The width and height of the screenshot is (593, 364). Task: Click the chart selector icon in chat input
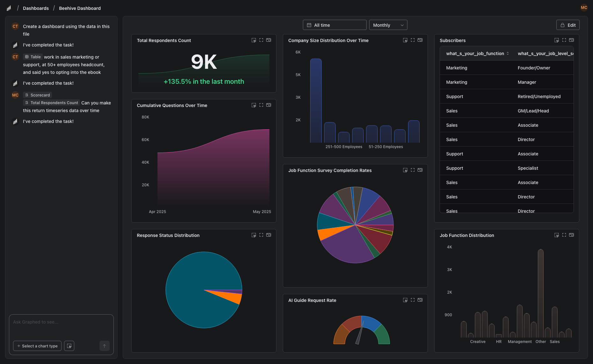[x=69, y=346]
